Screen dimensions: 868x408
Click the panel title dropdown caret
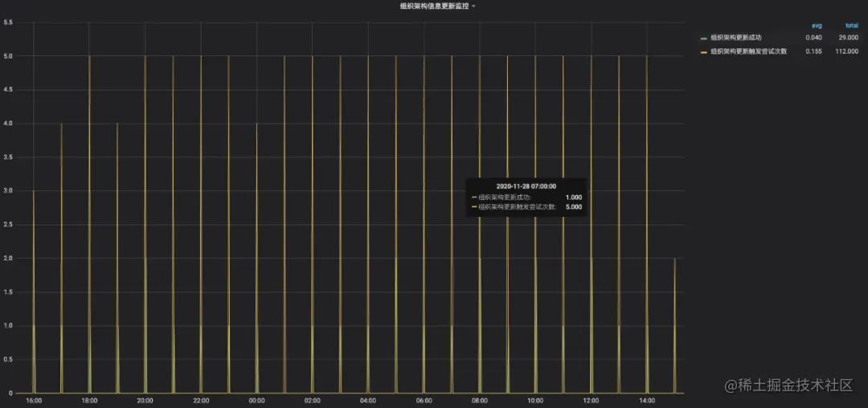473,6
